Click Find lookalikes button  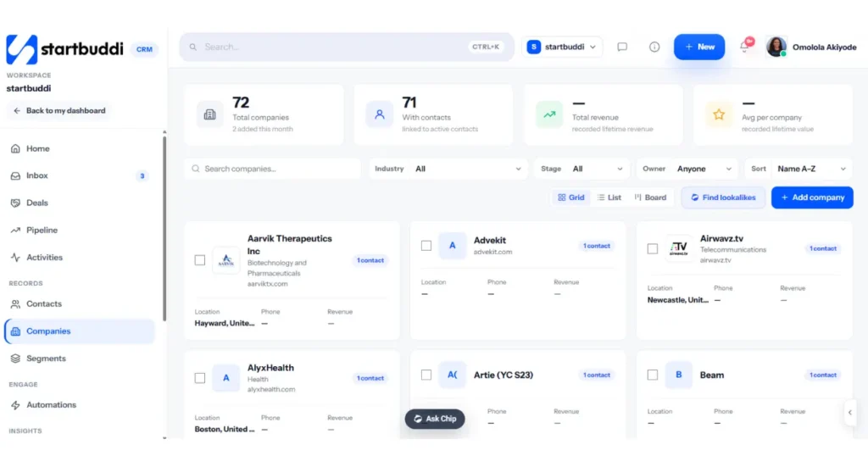click(x=723, y=197)
